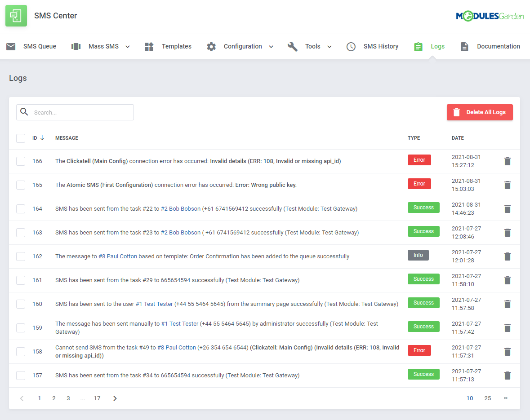Open the Configuration dropdown chevron
Screen dimensions: 530x420
[271, 46]
